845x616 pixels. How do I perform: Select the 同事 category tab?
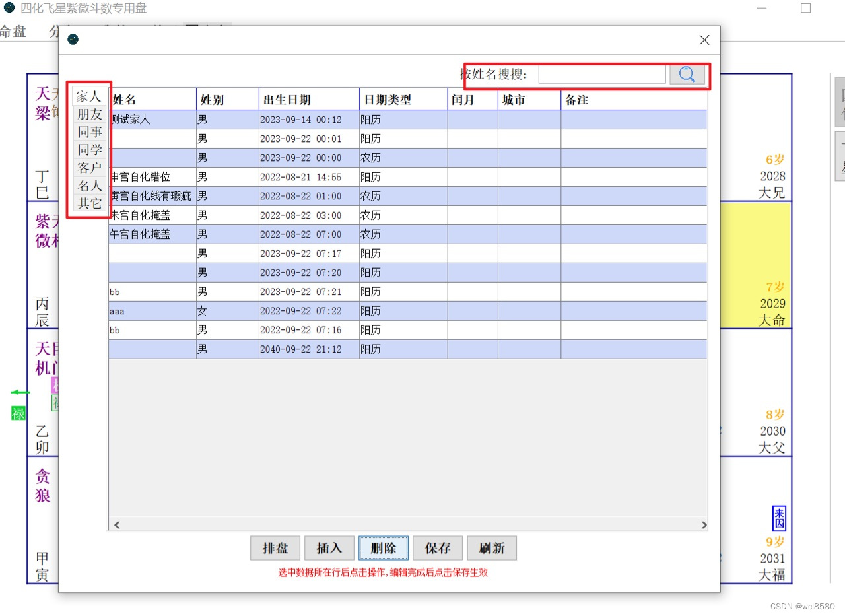(89, 132)
